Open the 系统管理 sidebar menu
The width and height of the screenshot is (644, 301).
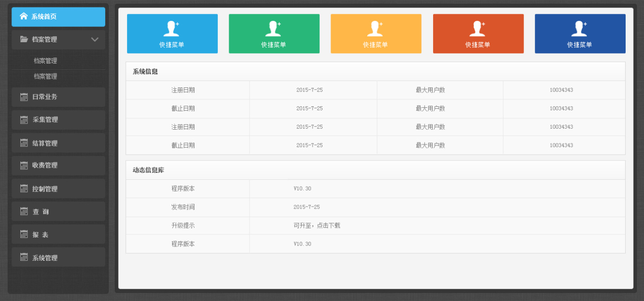[x=59, y=257]
